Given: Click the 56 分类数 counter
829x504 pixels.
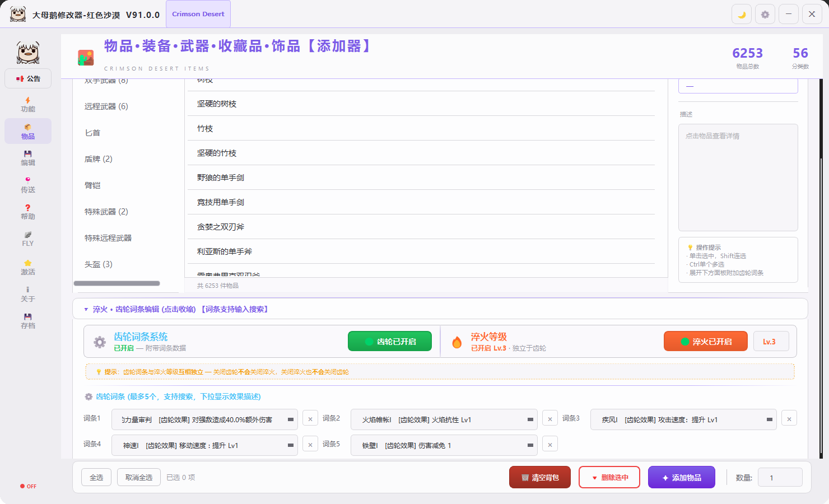Looking at the screenshot, I should coord(800,58).
